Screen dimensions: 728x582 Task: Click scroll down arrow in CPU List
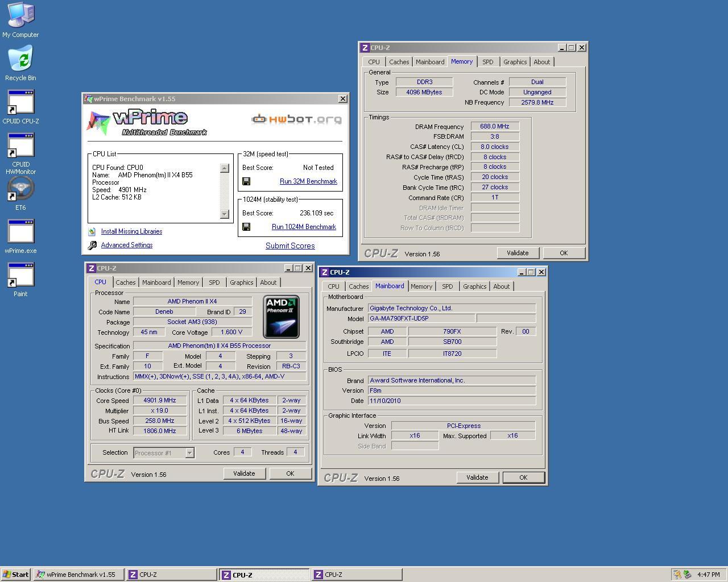pos(224,214)
